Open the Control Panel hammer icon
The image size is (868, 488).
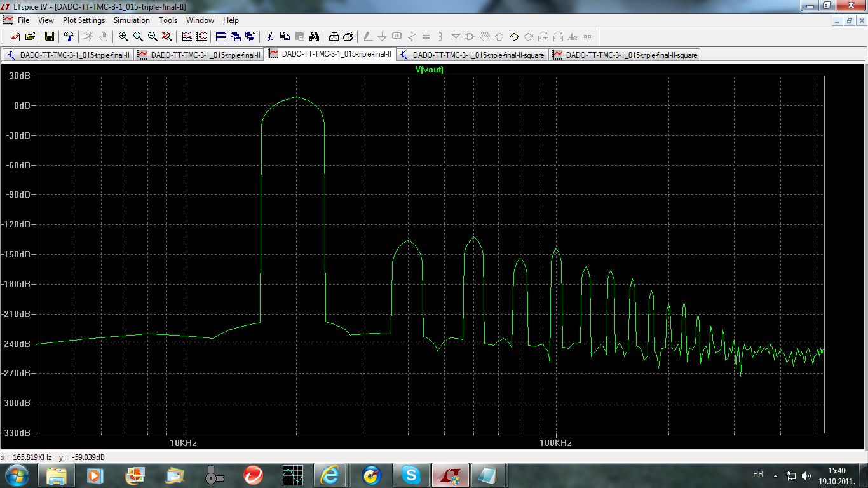[x=69, y=37]
